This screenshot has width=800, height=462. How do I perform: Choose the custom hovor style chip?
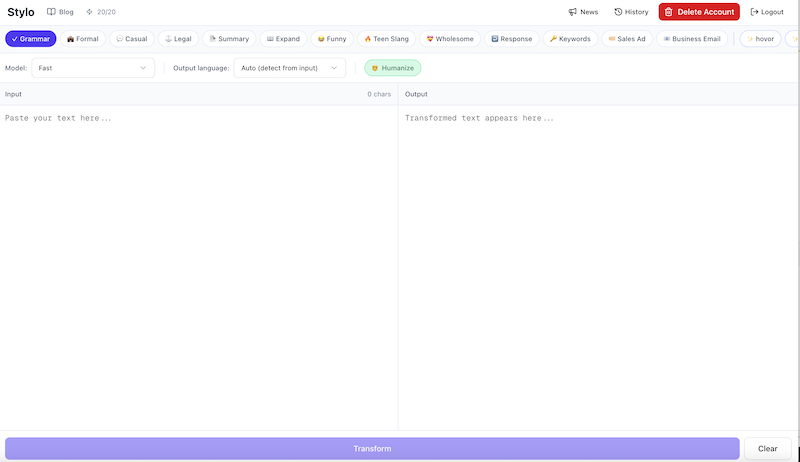[x=760, y=39]
